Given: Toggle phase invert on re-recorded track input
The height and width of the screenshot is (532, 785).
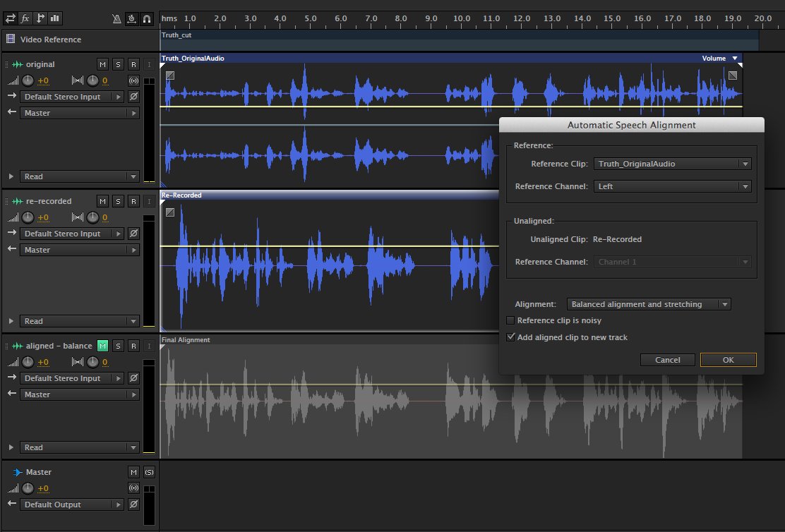Looking at the screenshot, I should [x=134, y=233].
